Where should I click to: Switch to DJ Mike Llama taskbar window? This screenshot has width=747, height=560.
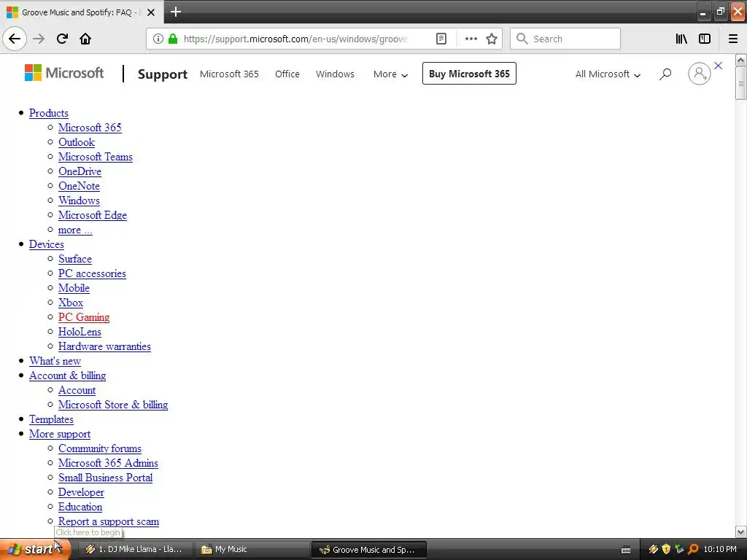tap(135, 550)
